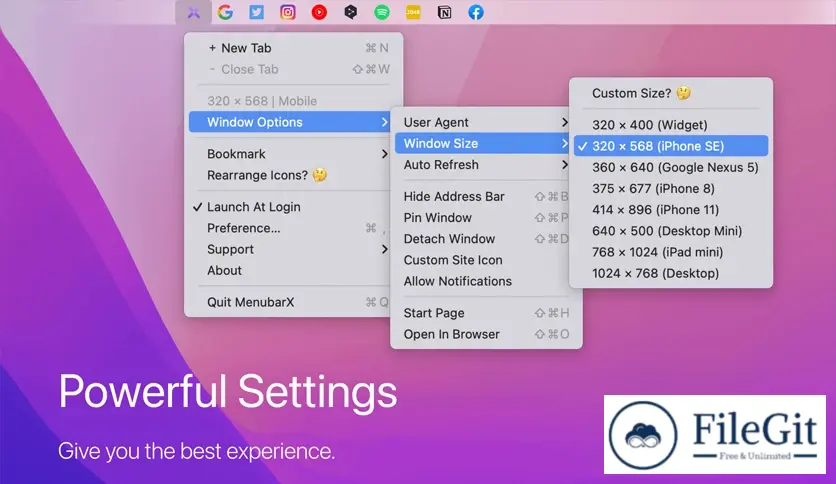Open the 2048 game menu bar icon
The width and height of the screenshot is (836, 484).
(413, 12)
